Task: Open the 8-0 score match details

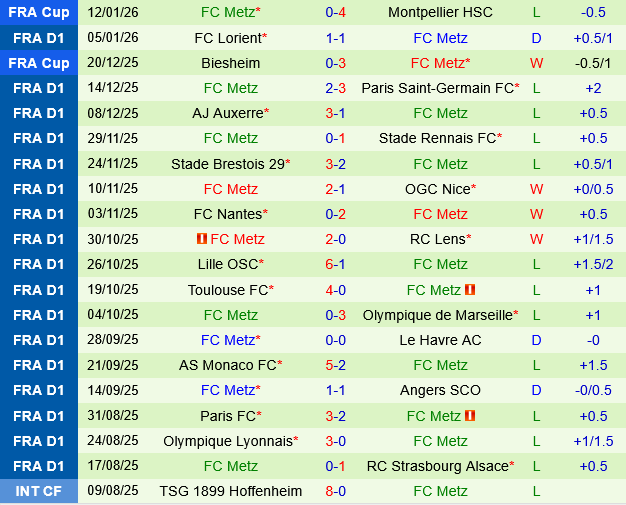Action: click(336, 491)
